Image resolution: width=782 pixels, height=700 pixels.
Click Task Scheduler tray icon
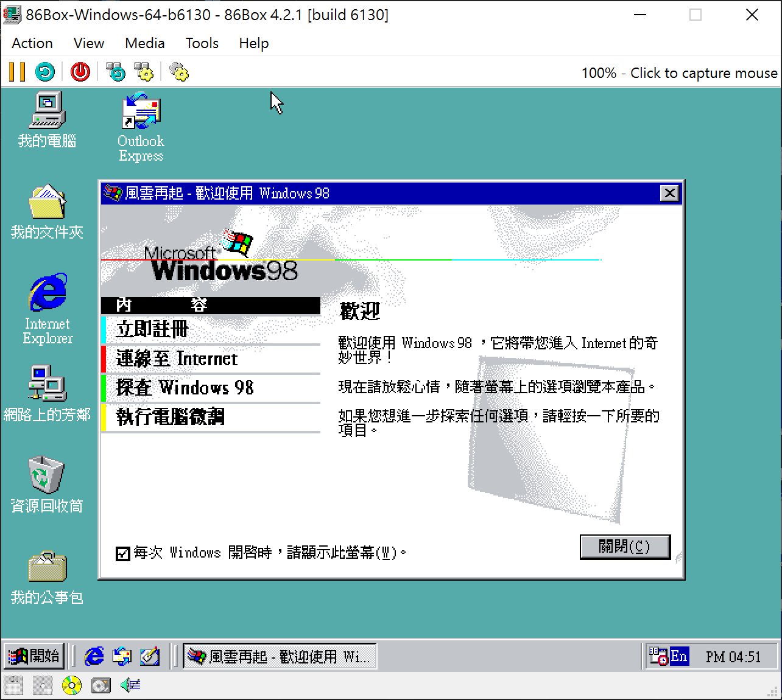coord(658,656)
